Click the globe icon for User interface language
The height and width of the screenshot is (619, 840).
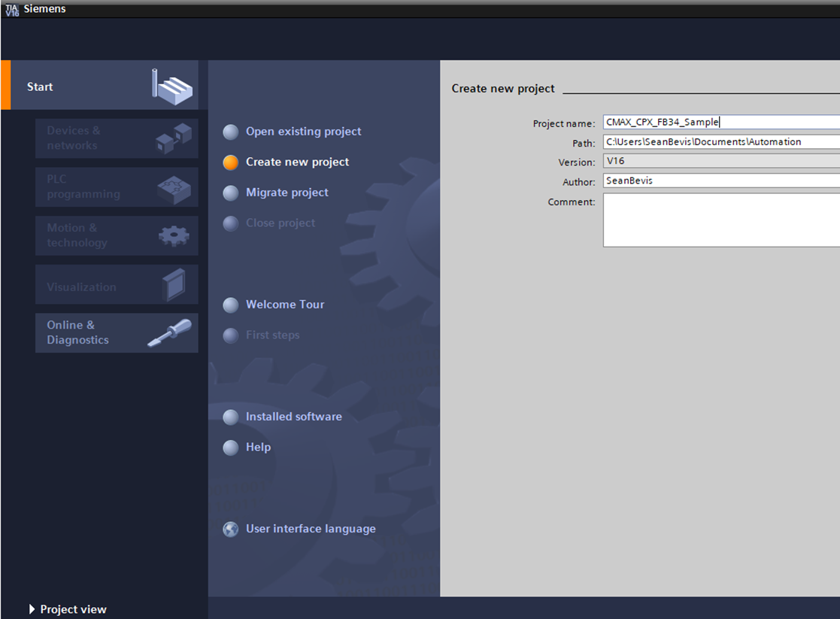pos(230,529)
